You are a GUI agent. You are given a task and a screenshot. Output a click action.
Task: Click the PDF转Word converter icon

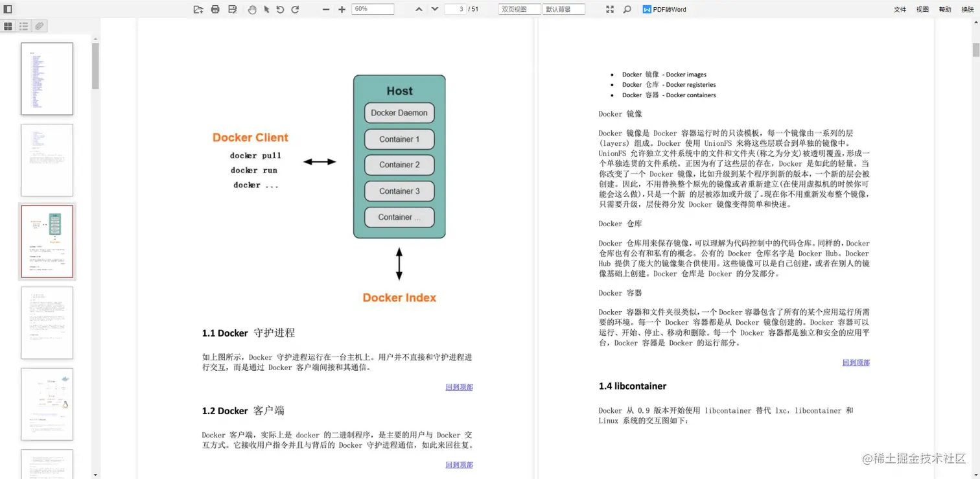tap(647, 9)
